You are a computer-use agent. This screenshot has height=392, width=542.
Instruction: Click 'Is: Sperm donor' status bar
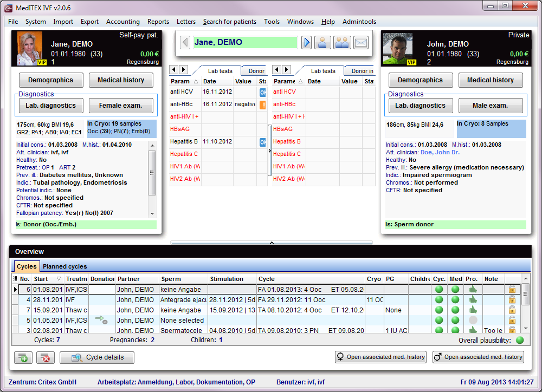[x=456, y=225]
